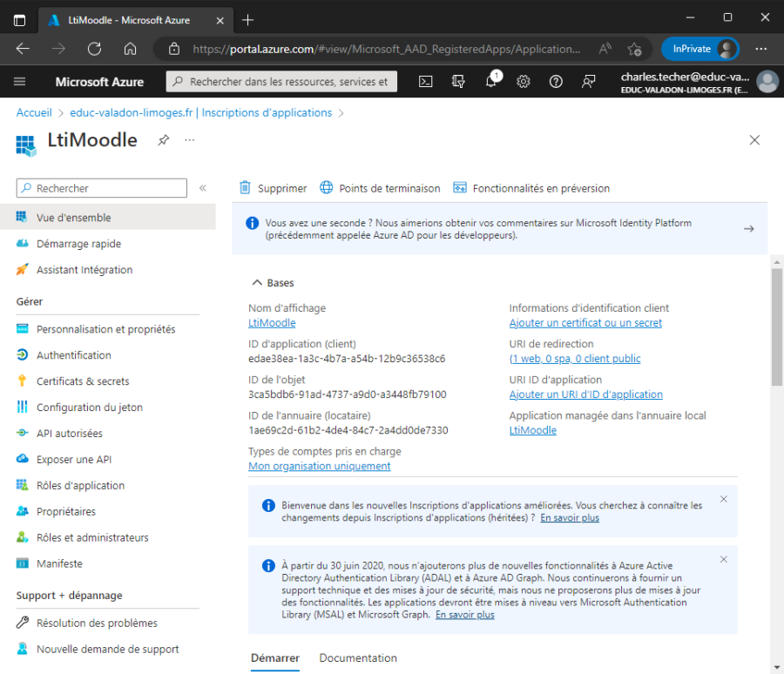Click Mon organisation uniquement link

point(320,466)
